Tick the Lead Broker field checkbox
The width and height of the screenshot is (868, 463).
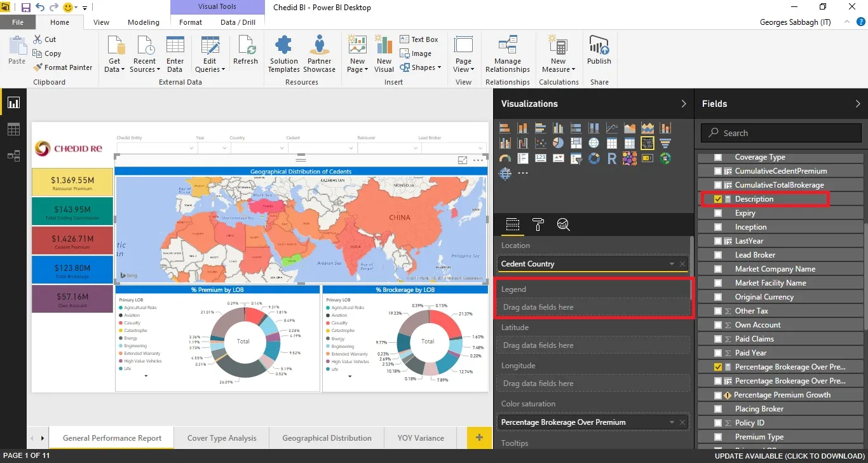pyautogui.click(x=718, y=255)
